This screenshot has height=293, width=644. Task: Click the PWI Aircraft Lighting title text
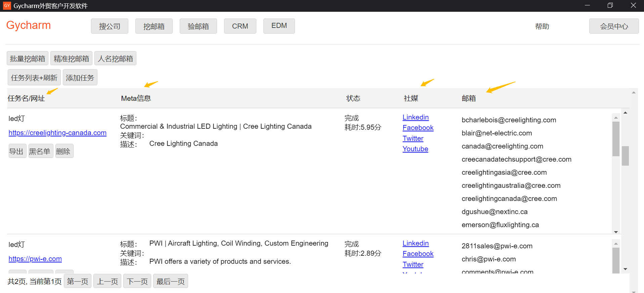(x=239, y=243)
